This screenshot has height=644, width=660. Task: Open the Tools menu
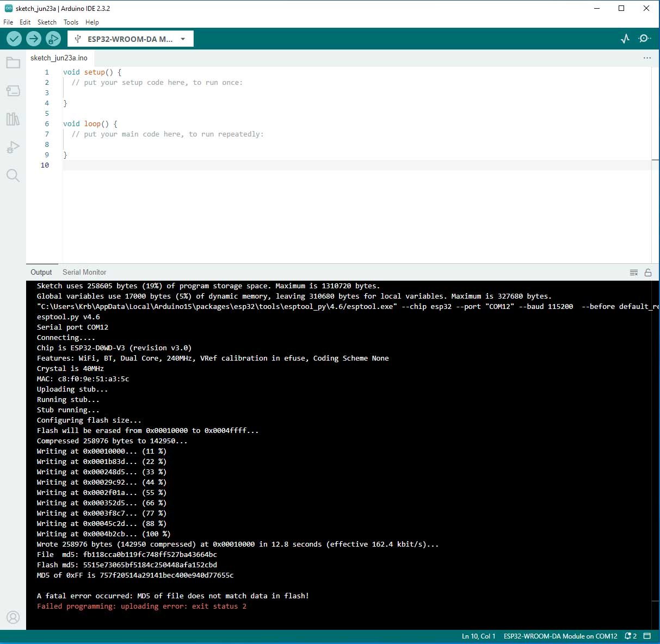click(71, 22)
